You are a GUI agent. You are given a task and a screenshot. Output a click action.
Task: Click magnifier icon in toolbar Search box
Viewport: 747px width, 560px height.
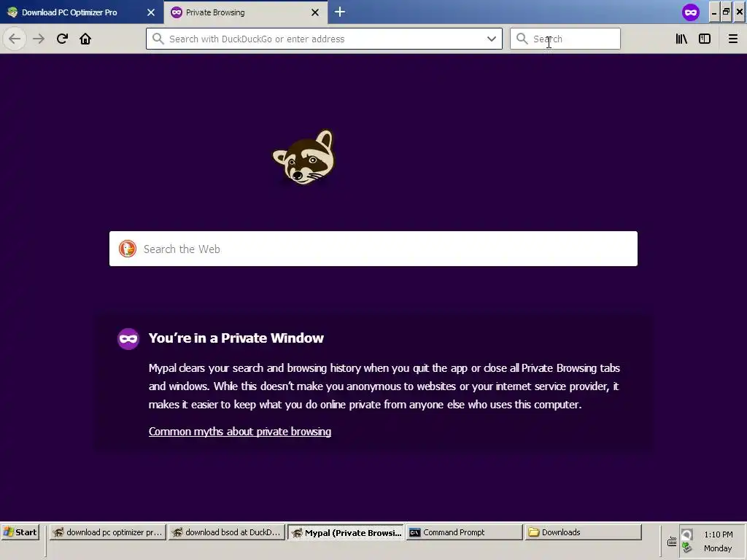click(x=522, y=39)
